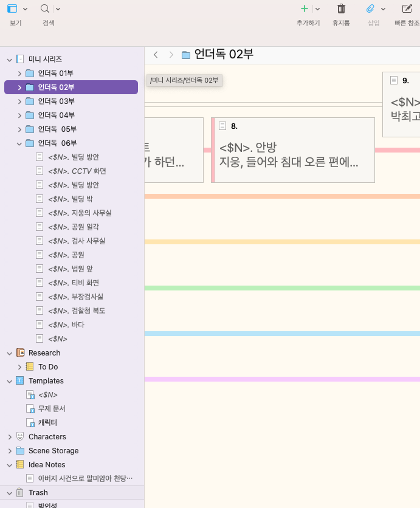Expand the 언더독 03부 folder
The width and height of the screenshot is (420, 508).
pyautogui.click(x=19, y=101)
